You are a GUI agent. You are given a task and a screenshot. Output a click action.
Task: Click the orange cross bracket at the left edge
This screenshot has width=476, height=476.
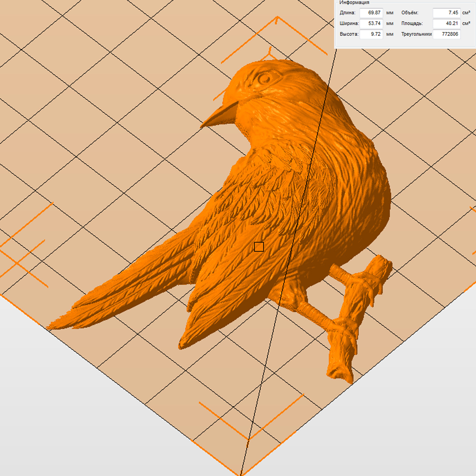click(x=18, y=262)
